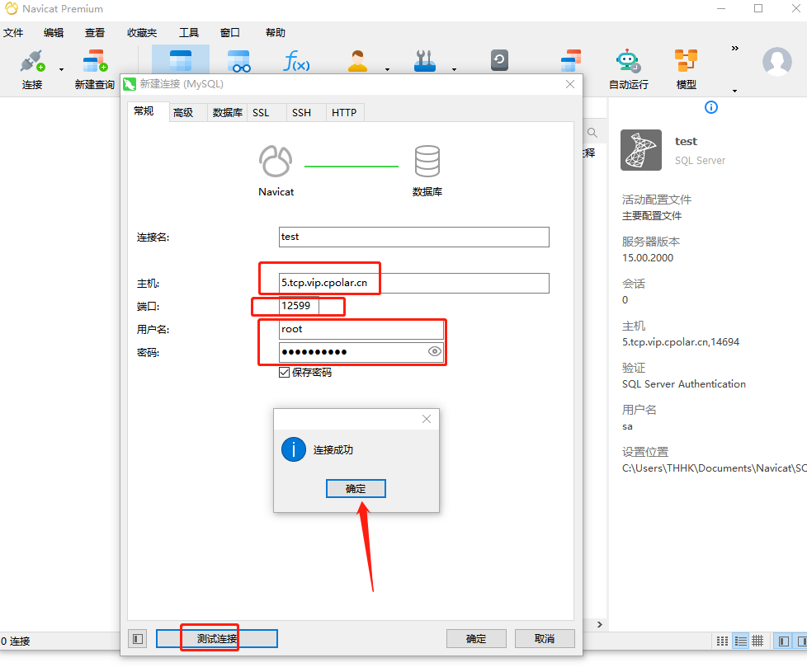Click the 端口 port field
The image size is (807, 672).
(x=299, y=306)
